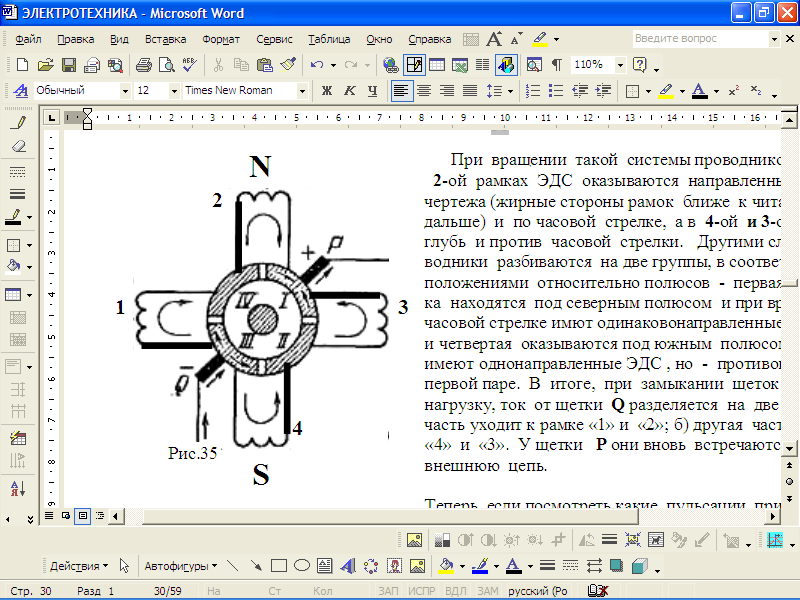Toggle show paragraph marks (¶)

coord(556,65)
